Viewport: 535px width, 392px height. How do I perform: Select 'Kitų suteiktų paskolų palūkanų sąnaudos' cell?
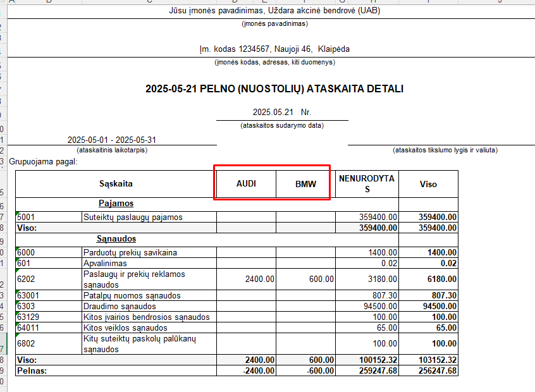point(149,343)
